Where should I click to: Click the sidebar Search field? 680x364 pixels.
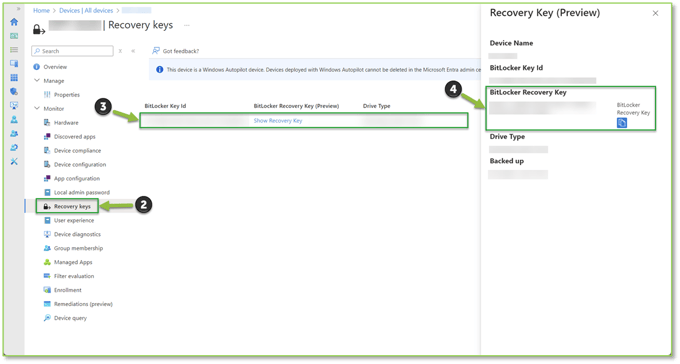tap(72, 51)
